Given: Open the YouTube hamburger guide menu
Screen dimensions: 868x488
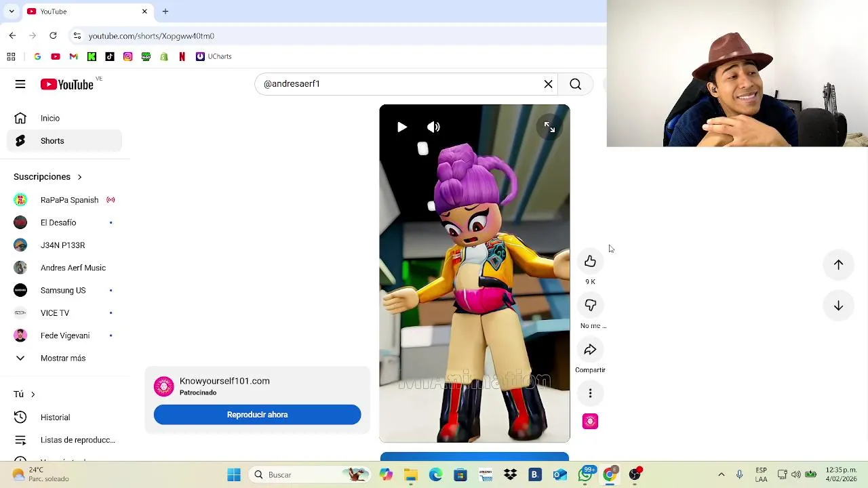Looking at the screenshot, I should pyautogui.click(x=20, y=84).
